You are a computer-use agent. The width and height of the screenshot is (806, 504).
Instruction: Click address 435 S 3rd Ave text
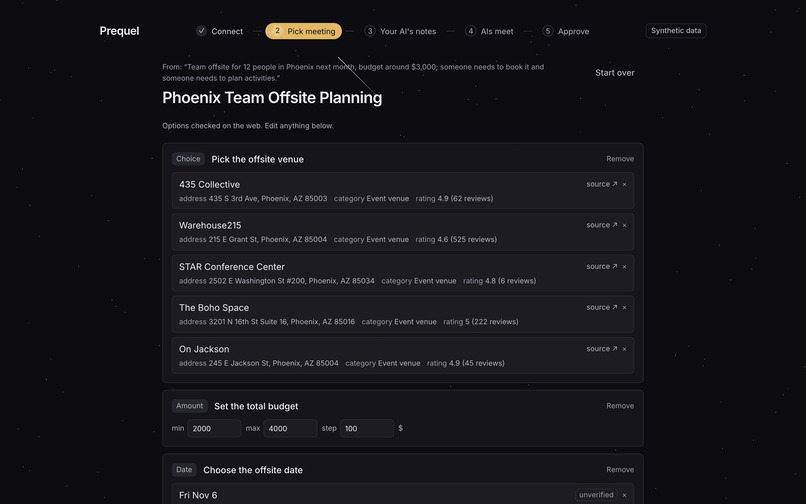coord(253,199)
